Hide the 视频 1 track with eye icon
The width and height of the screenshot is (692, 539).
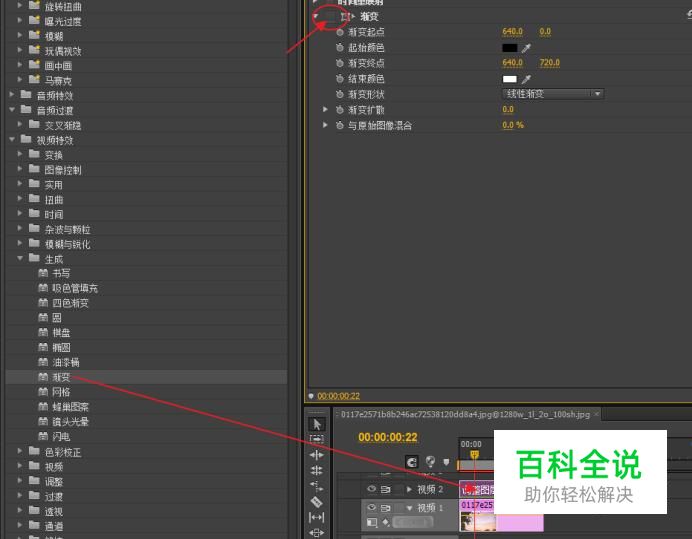click(x=372, y=507)
